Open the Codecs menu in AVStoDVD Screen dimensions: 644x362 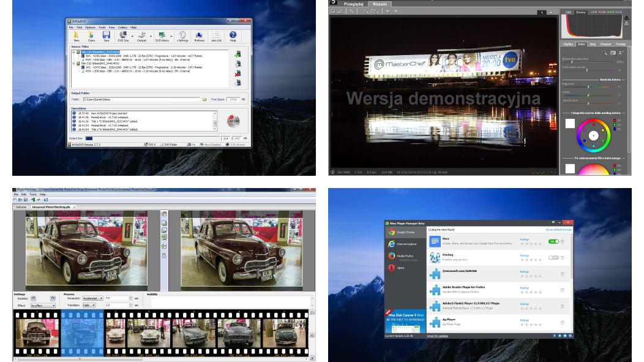coord(122,28)
